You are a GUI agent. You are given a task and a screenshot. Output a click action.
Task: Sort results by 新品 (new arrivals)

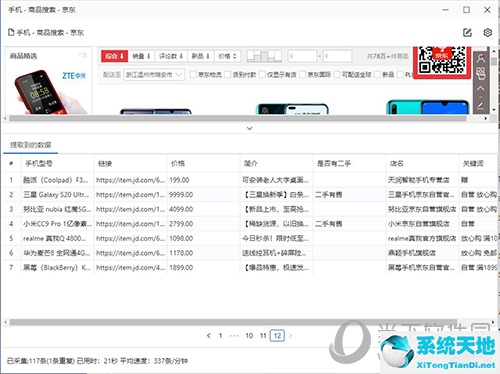(x=201, y=56)
